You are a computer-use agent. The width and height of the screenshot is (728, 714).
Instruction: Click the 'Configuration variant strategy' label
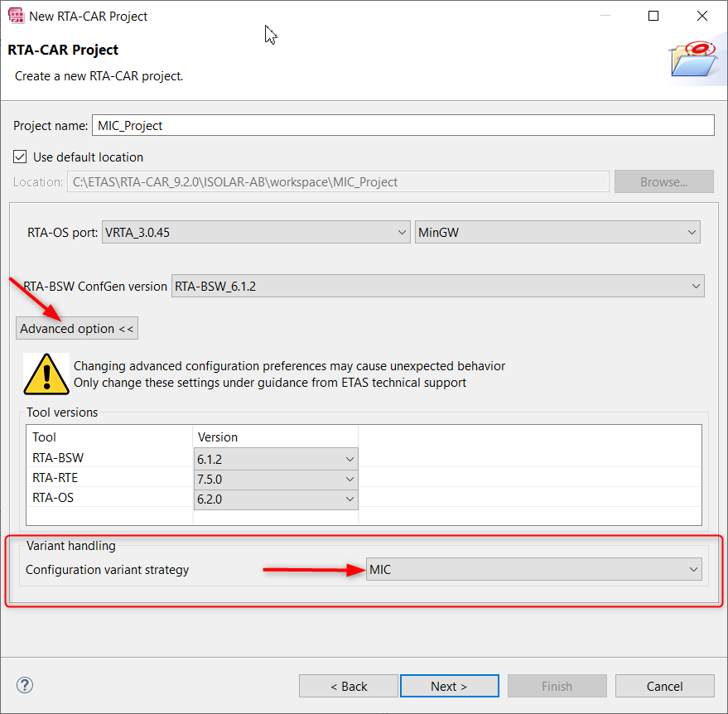tap(107, 570)
